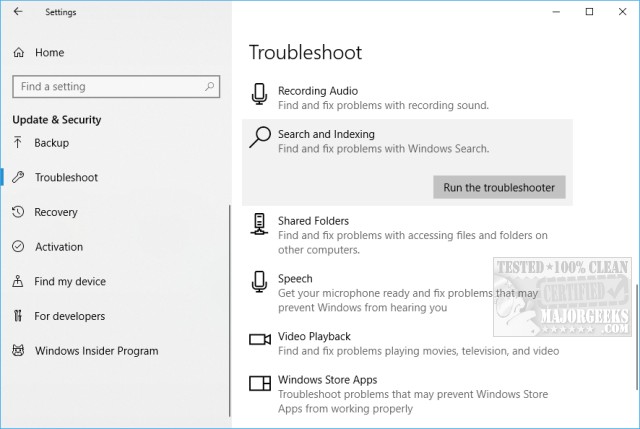
Task: Select Recovery in the sidebar
Action: pyautogui.click(x=56, y=212)
